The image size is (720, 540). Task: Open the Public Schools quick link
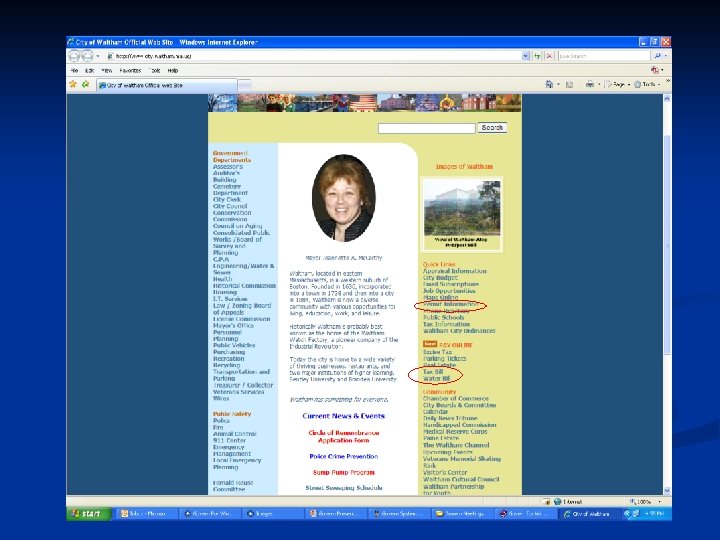click(444, 317)
